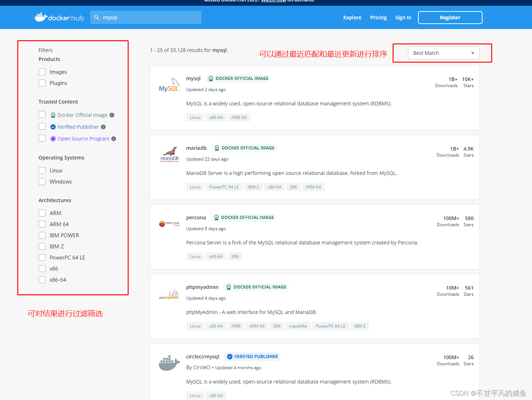Click the '10K+' stars count on mysql

(468, 79)
